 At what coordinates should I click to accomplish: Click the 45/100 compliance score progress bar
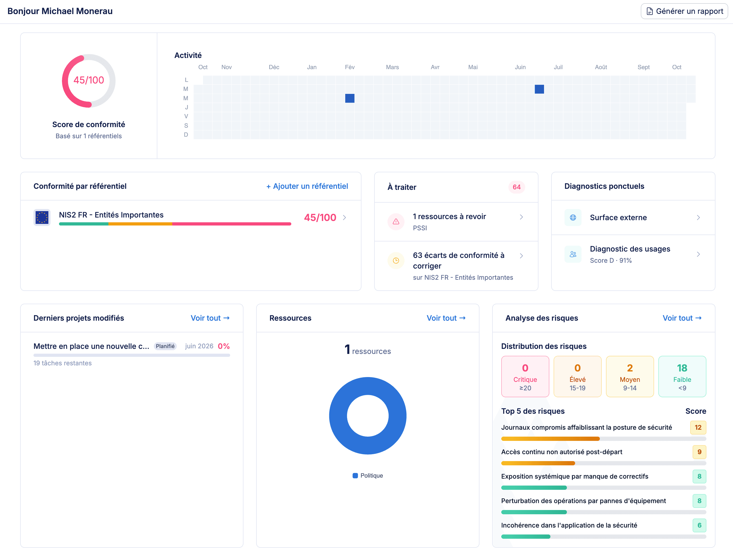[175, 224]
